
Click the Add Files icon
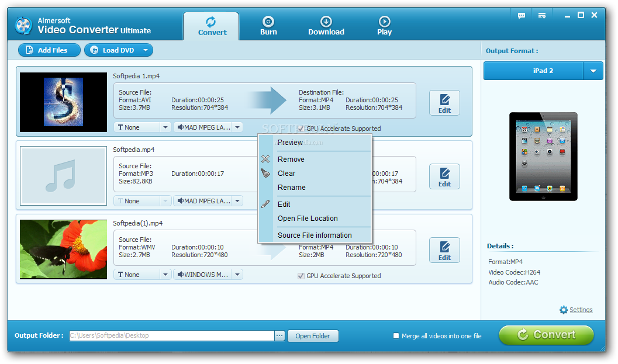click(28, 50)
